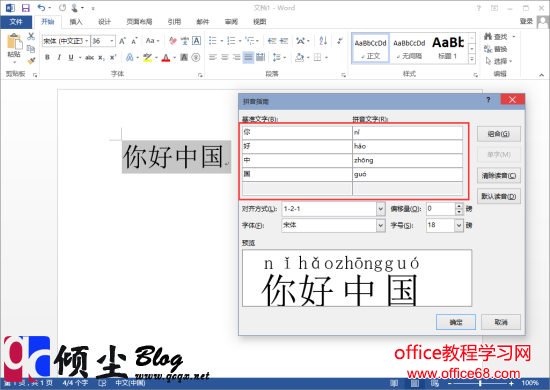The width and height of the screenshot is (550, 390).
Task: Open alignment dropdown showing 1-2-1
Action: 381,209
